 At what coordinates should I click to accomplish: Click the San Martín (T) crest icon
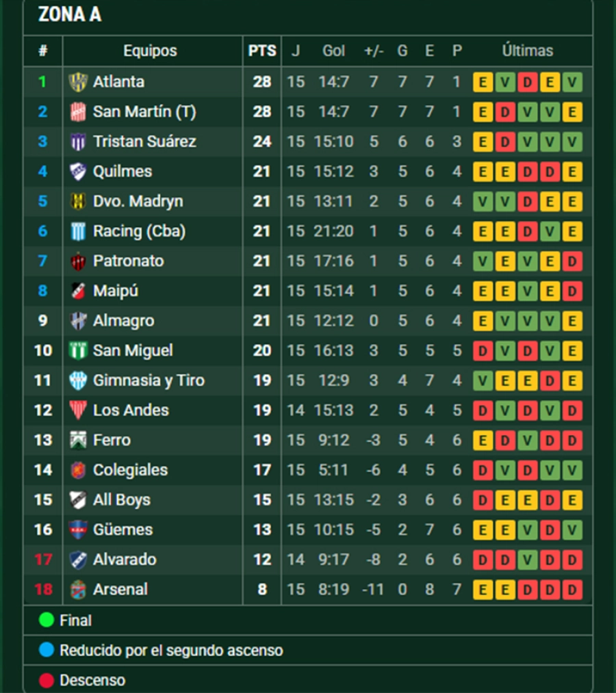coord(78,112)
